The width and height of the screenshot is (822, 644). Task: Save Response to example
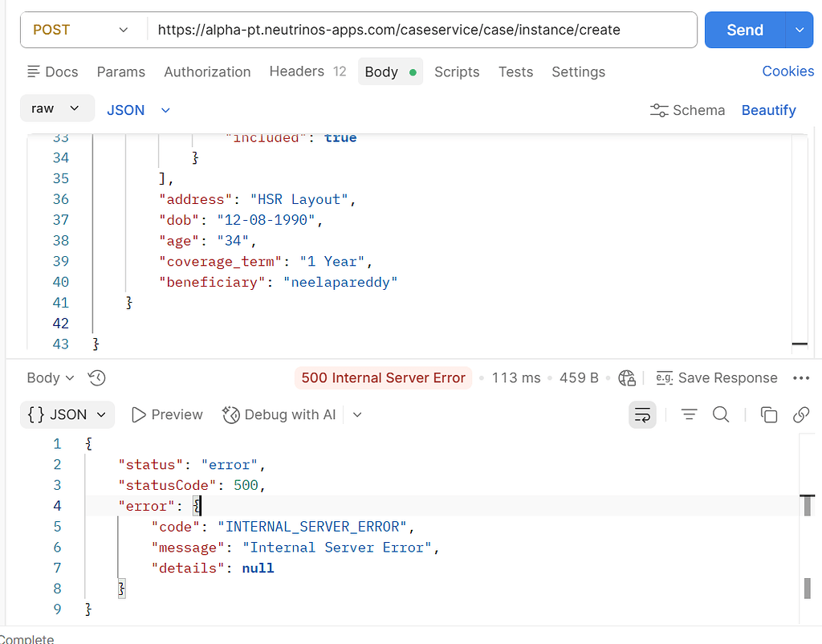point(717,377)
